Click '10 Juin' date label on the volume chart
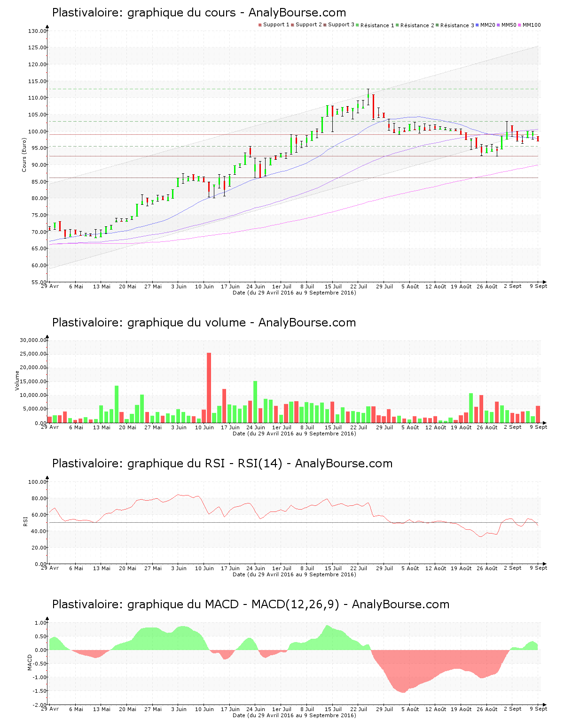This screenshot has width=564, height=728. (204, 427)
